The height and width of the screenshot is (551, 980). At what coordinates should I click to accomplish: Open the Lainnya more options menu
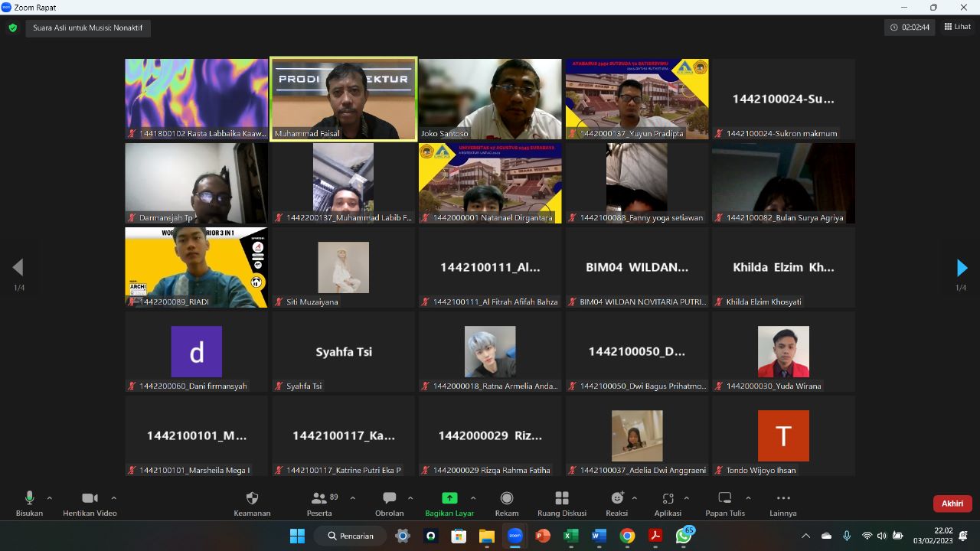click(782, 499)
